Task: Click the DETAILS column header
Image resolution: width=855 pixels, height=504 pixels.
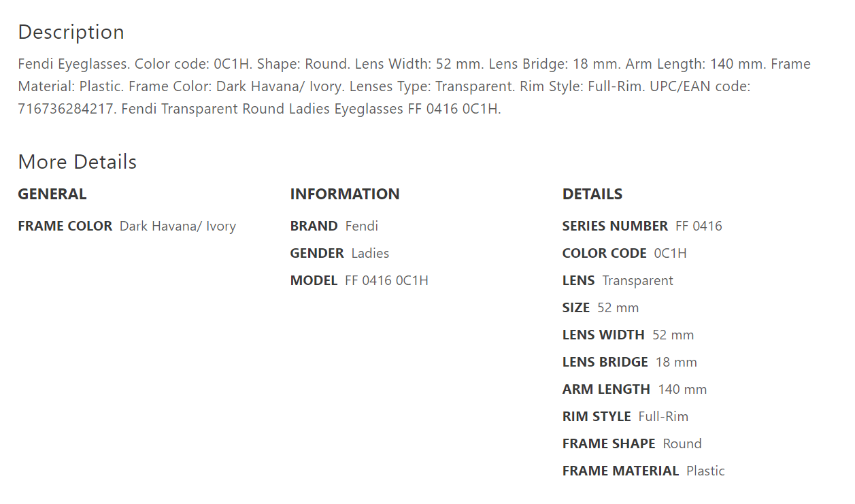Action: click(x=592, y=194)
